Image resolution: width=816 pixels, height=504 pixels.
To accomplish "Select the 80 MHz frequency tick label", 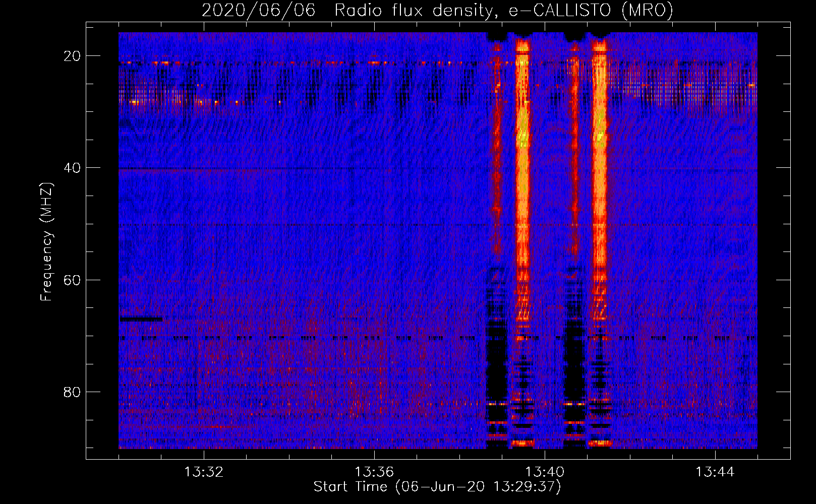I will click(72, 392).
